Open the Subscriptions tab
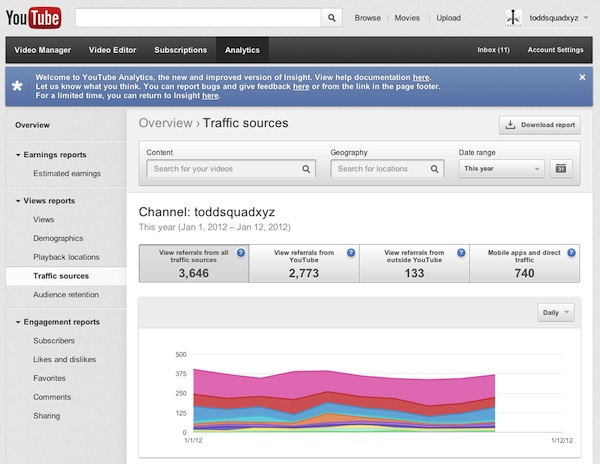 181,50
